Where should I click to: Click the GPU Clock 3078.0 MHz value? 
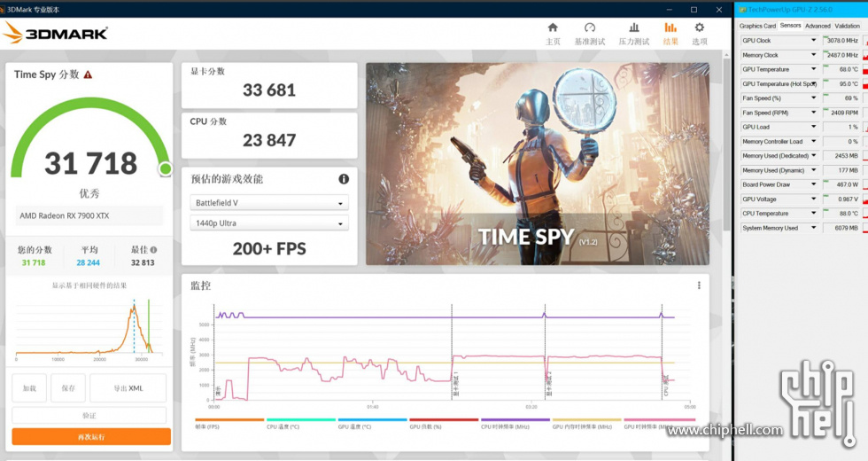tap(841, 41)
